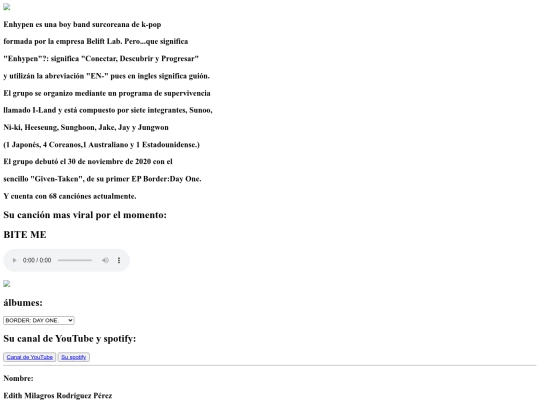Open audio player more options menu
Image resolution: width=540 pixels, height=405 pixels.
(x=119, y=260)
